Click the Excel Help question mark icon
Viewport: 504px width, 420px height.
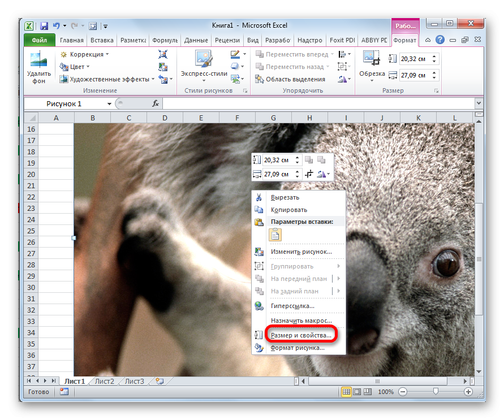tap(440, 40)
